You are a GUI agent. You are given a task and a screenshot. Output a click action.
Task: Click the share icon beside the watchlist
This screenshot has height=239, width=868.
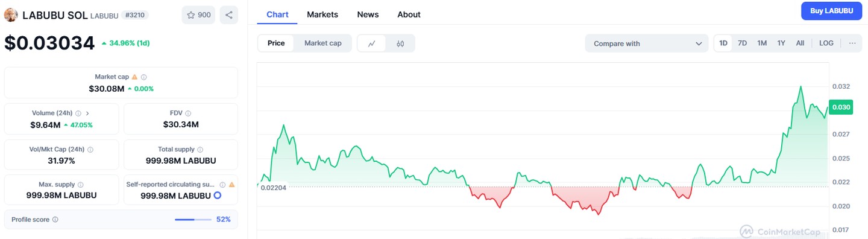tap(229, 15)
